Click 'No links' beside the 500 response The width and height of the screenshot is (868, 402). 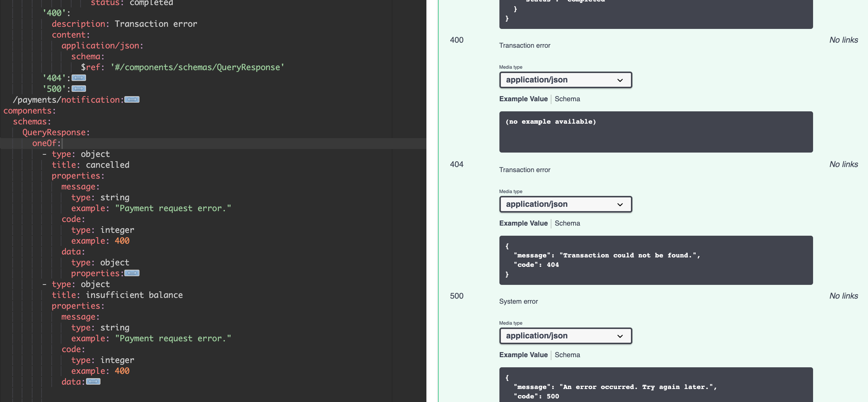pos(844,296)
